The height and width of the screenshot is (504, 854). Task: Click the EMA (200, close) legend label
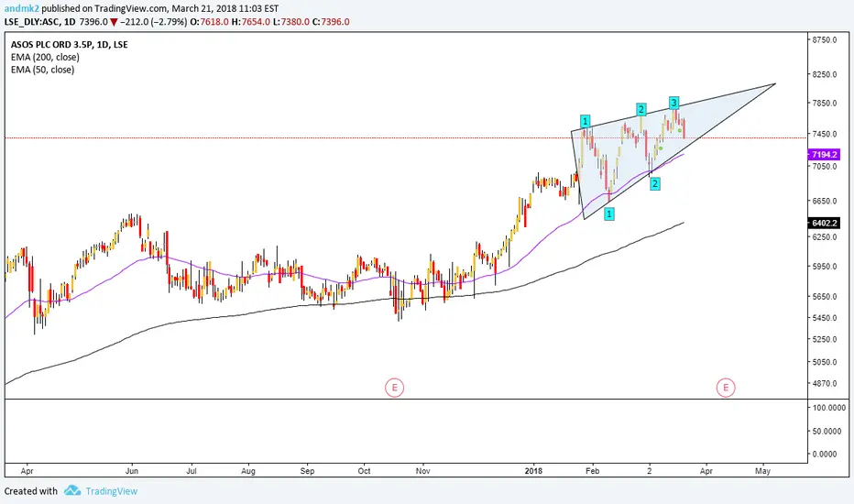click(x=45, y=57)
